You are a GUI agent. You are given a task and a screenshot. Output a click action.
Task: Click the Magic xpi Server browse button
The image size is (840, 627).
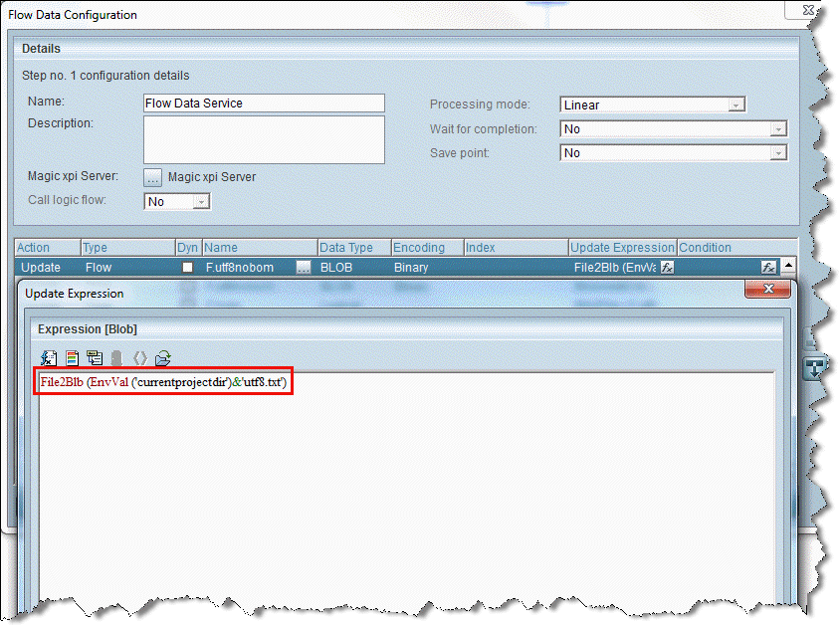coord(153,177)
